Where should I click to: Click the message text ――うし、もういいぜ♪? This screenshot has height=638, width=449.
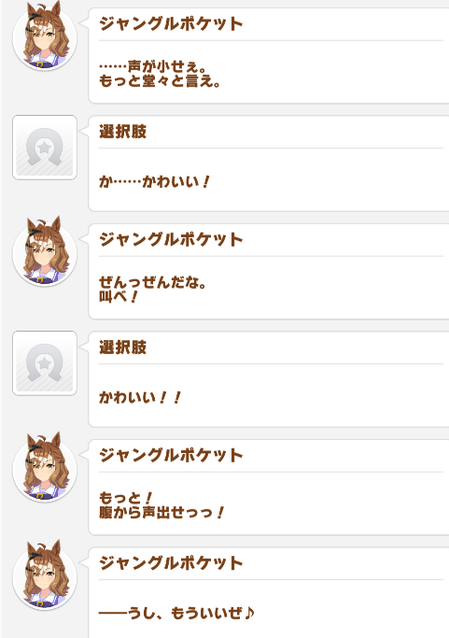(177, 613)
